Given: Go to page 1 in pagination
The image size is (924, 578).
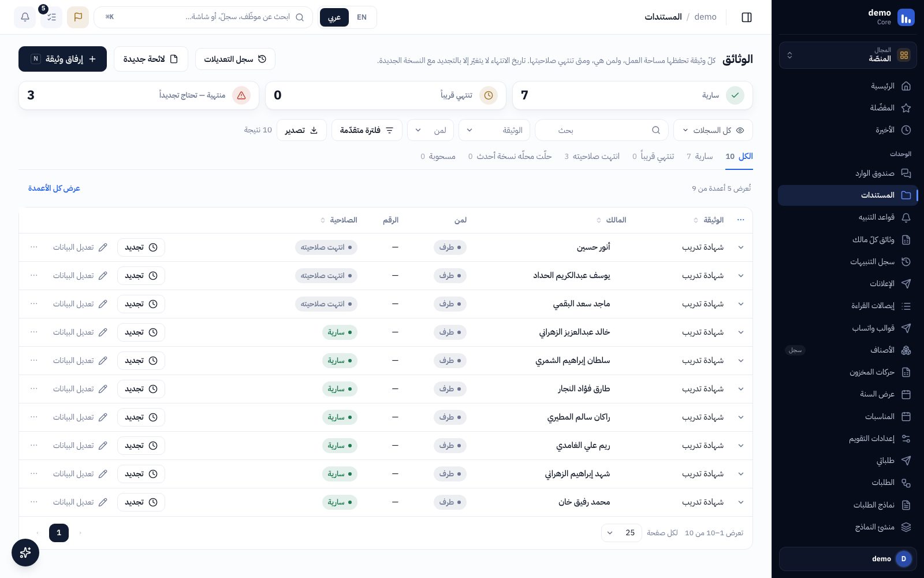Looking at the screenshot, I should pyautogui.click(x=59, y=533).
